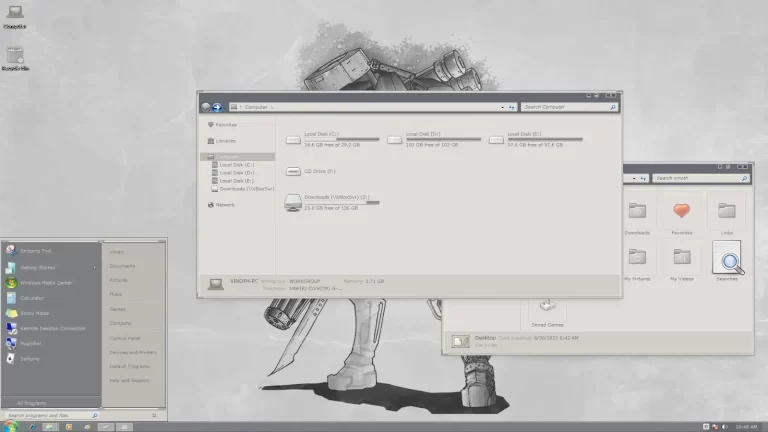Select Network in navigation pane

point(221,205)
